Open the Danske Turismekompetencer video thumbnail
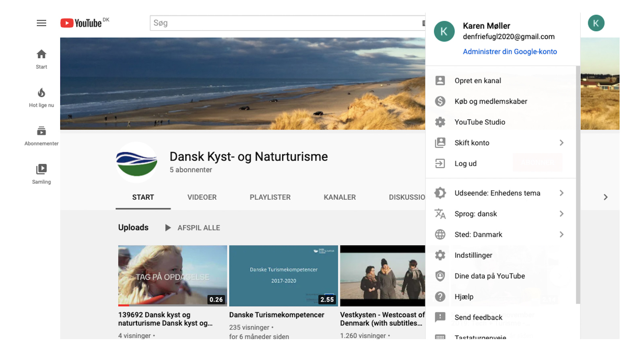This screenshot has height=362, width=644. tap(283, 276)
